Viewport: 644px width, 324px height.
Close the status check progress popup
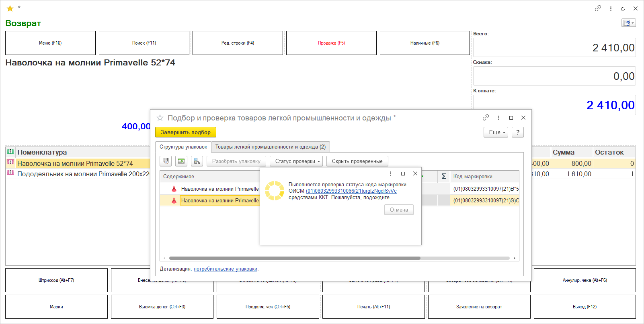[415, 173]
